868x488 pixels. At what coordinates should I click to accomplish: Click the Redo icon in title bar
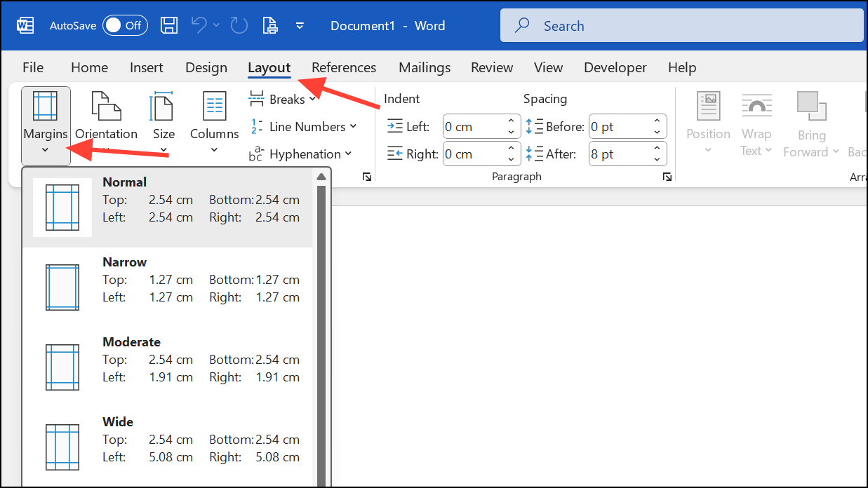tap(239, 26)
